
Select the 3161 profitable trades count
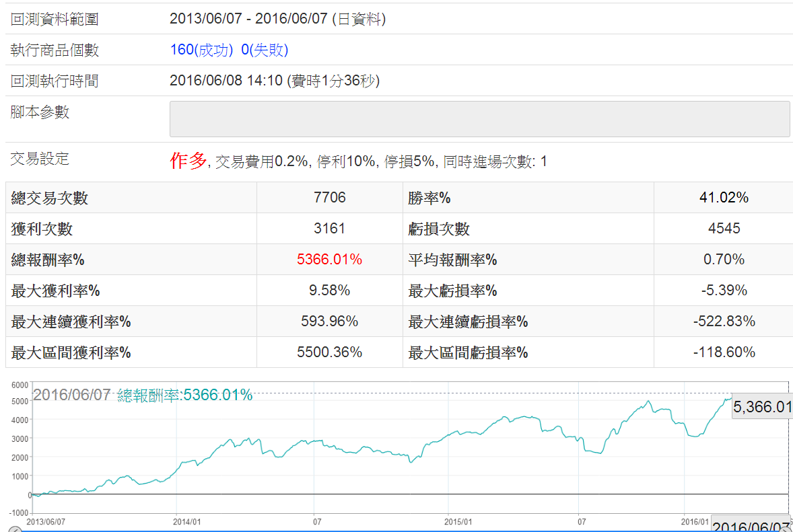[329, 229]
